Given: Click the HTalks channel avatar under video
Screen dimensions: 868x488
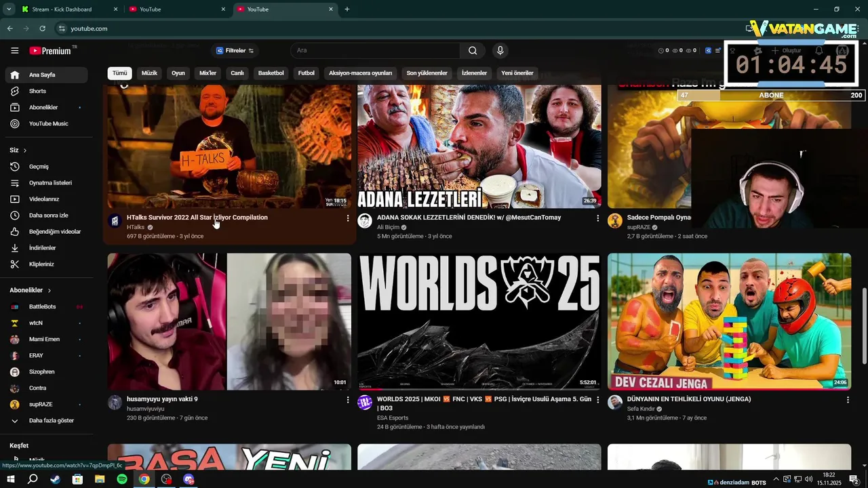Looking at the screenshot, I should click(115, 221).
